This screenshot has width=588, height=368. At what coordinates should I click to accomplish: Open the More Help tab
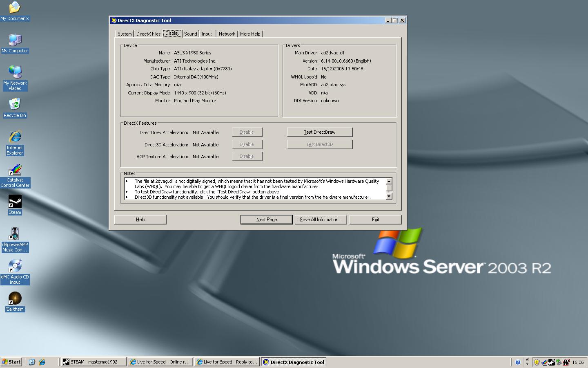250,34
